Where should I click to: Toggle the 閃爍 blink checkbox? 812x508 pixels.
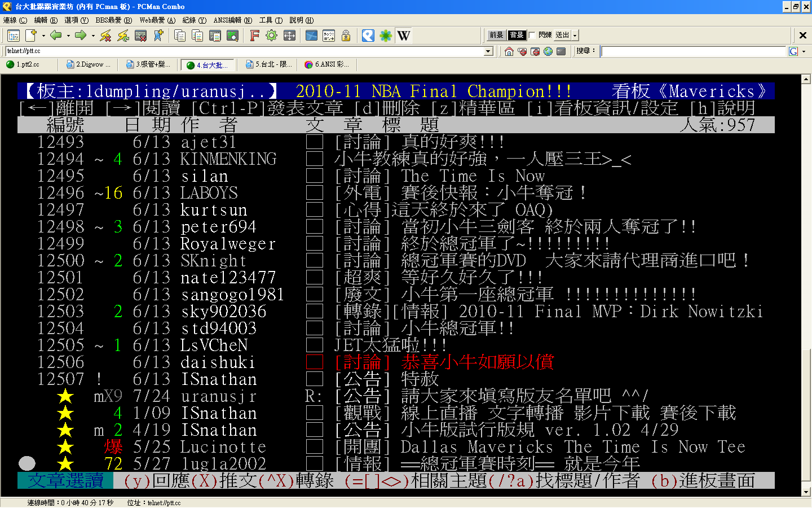coord(532,35)
